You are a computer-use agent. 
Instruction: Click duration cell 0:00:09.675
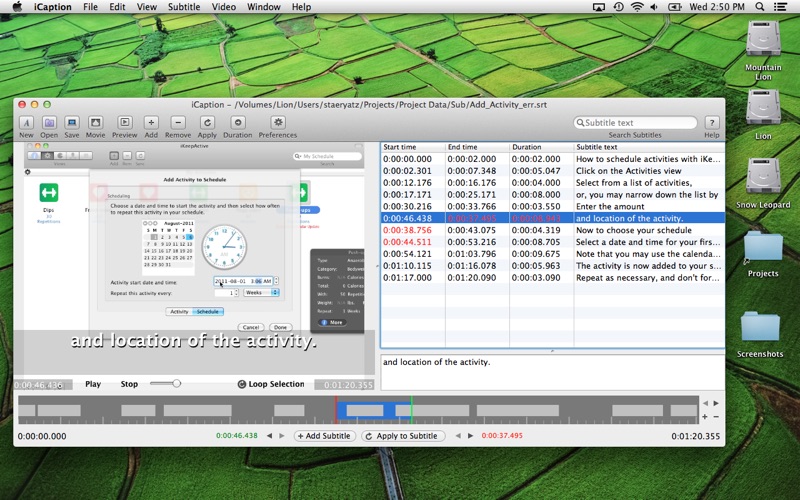coord(536,254)
